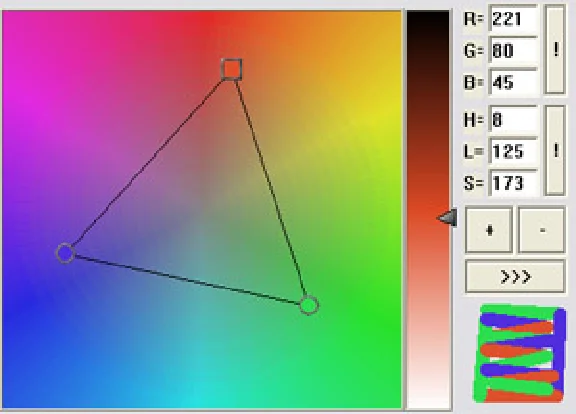Click the luminance slider arrow marker
The width and height of the screenshot is (576, 414).
click(447, 218)
